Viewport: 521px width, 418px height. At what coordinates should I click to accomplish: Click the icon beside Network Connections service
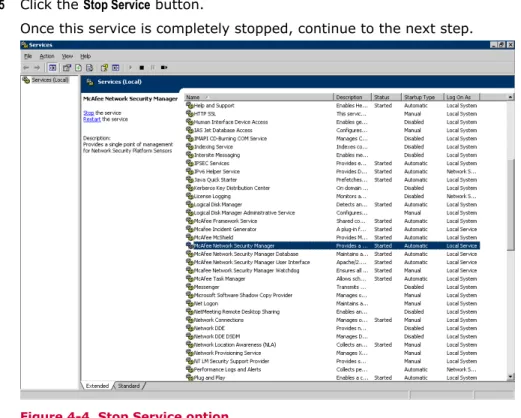pos(190,320)
